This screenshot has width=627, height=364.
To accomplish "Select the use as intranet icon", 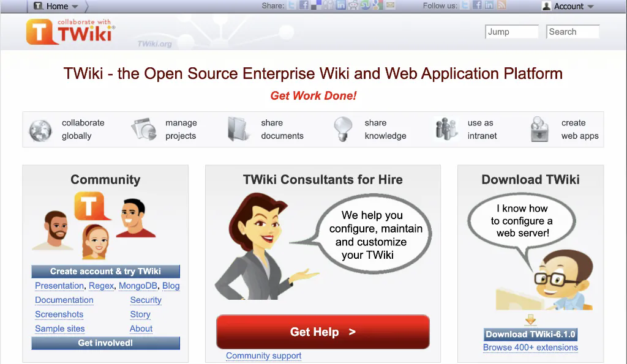I will tap(445, 128).
